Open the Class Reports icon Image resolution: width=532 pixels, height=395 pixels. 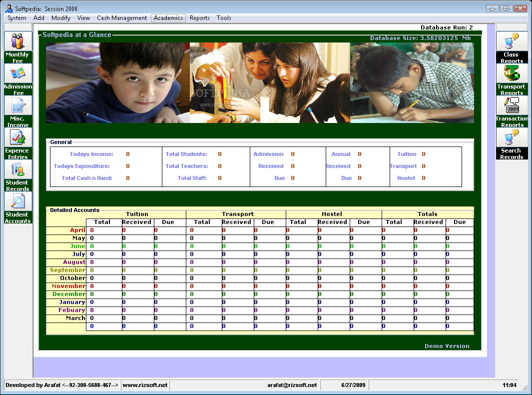[512, 41]
